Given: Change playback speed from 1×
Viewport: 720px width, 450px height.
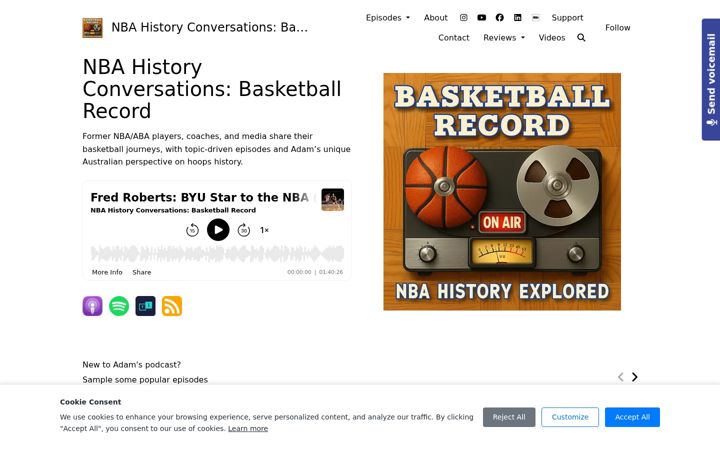Looking at the screenshot, I should click(x=264, y=230).
